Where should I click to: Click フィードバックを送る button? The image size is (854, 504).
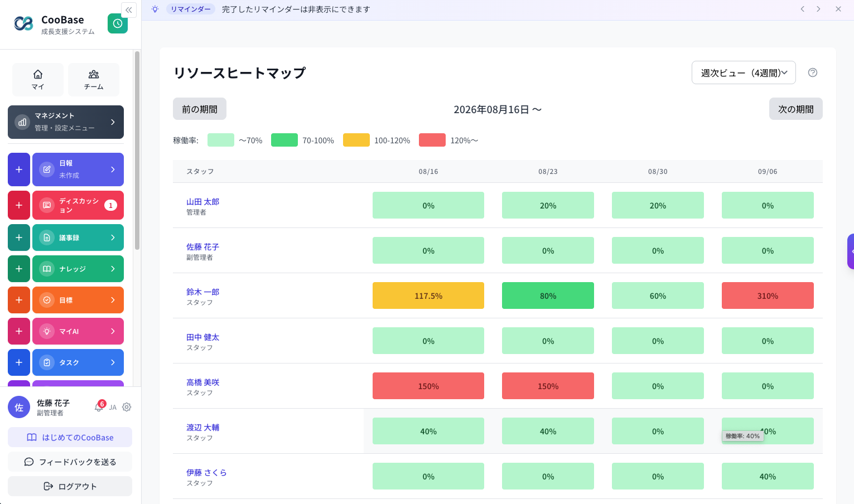tap(70, 462)
